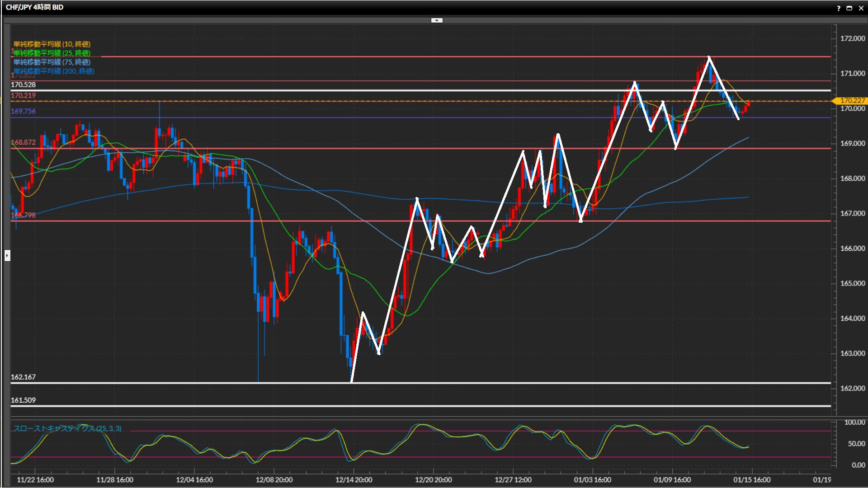
Task: Select the 25-period simple moving average label
Action: pos(52,53)
